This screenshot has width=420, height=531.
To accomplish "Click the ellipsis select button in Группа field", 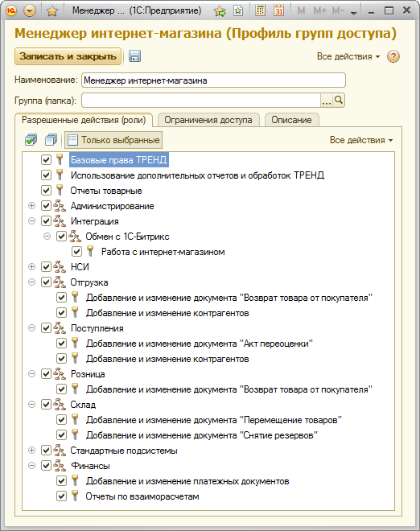I will pyautogui.click(x=327, y=101).
